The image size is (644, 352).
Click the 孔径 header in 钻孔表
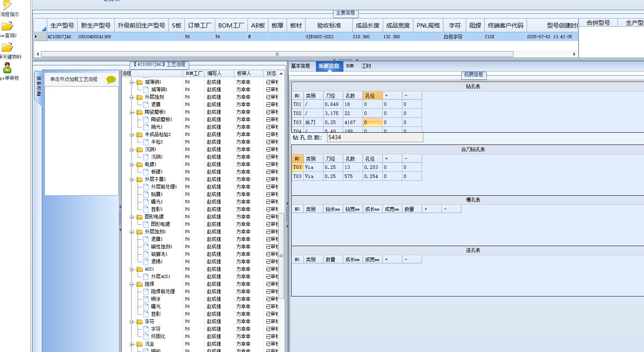coord(372,96)
